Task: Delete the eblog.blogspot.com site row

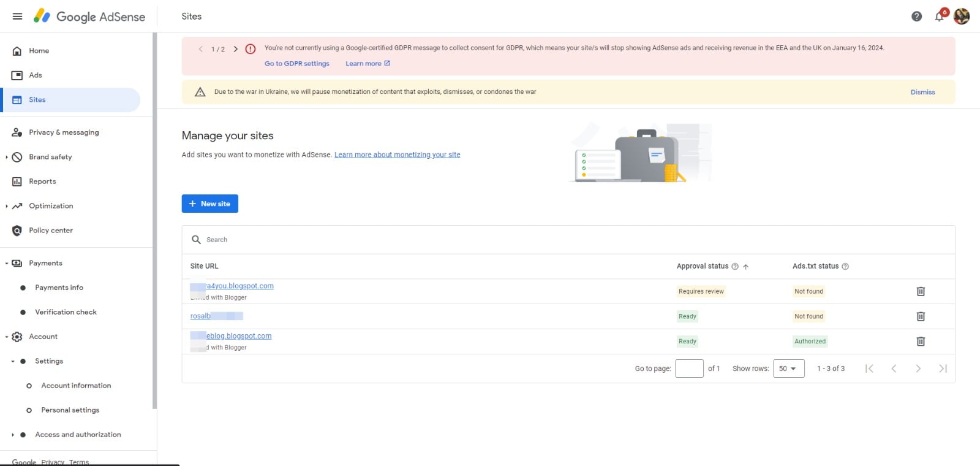Action: (921, 342)
